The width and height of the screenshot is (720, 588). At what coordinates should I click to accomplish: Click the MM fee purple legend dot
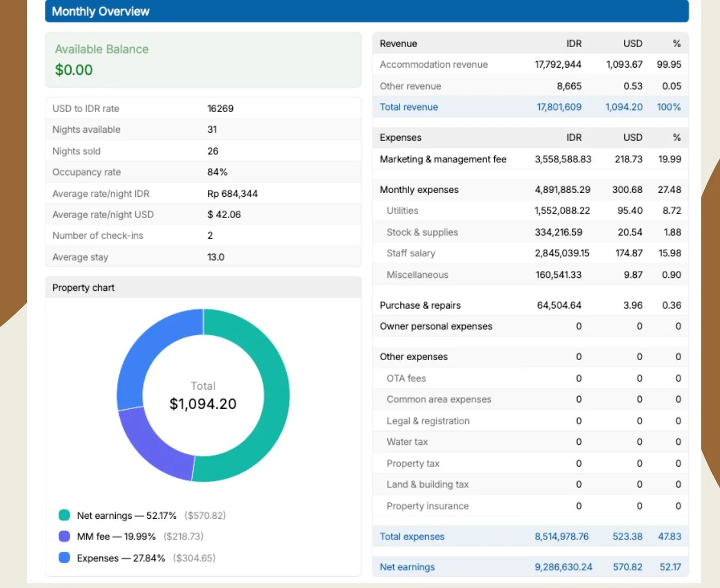(x=64, y=536)
